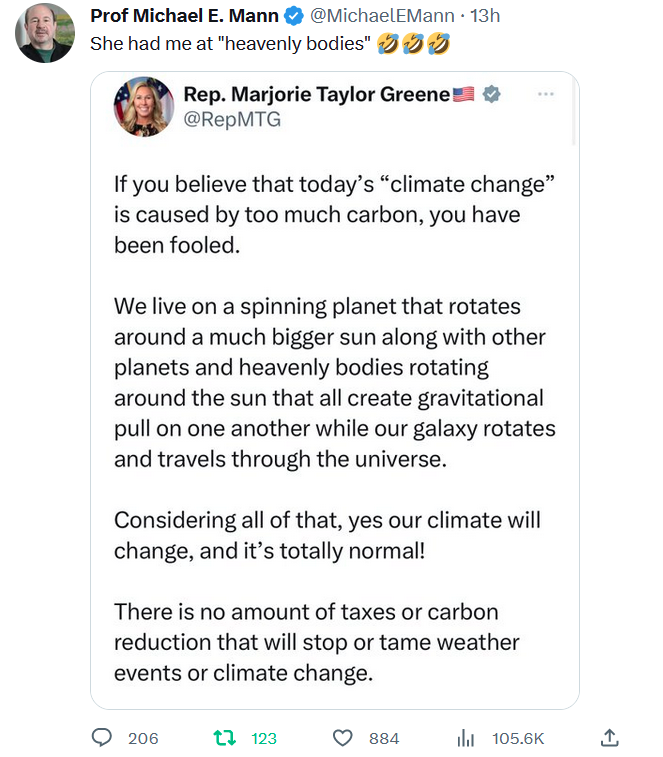This screenshot has width=663, height=757.
Task: Click the reply speech bubble icon
Action: [x=101, y=738]
